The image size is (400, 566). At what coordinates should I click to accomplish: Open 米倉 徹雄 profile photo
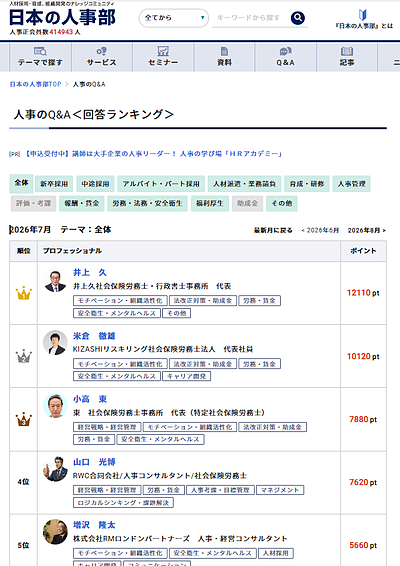pos(55,343)
